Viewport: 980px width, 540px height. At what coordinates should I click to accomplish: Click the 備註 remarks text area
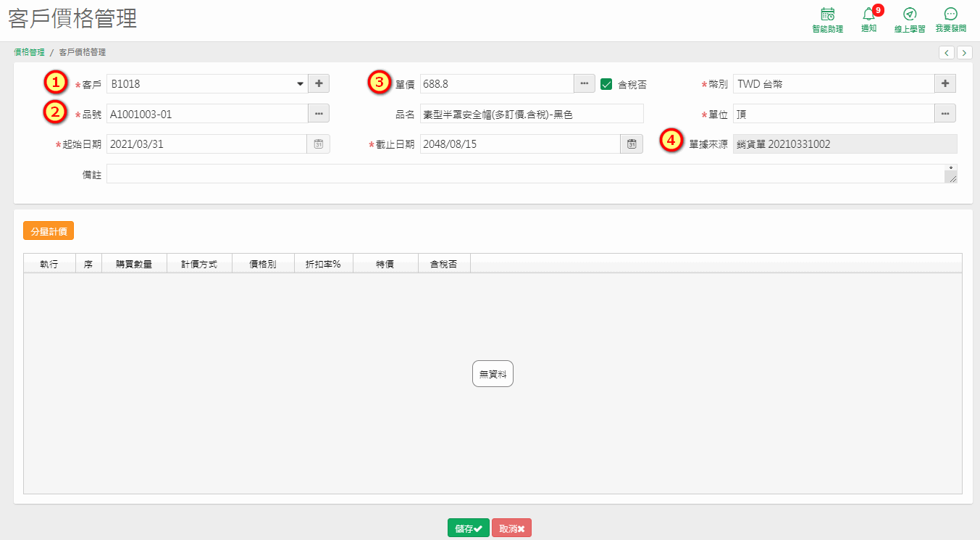[x=532, y=174]
